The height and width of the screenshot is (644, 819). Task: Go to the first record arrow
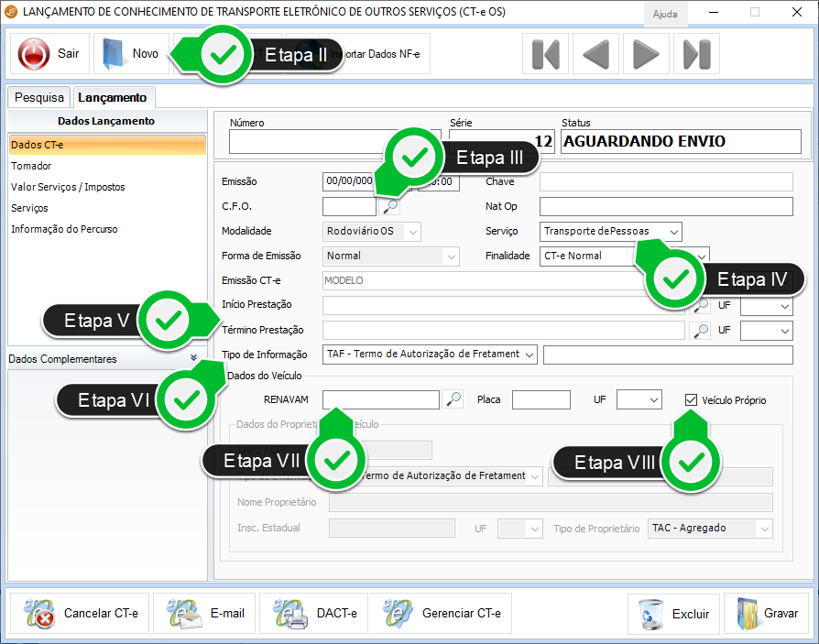[545, 54]
